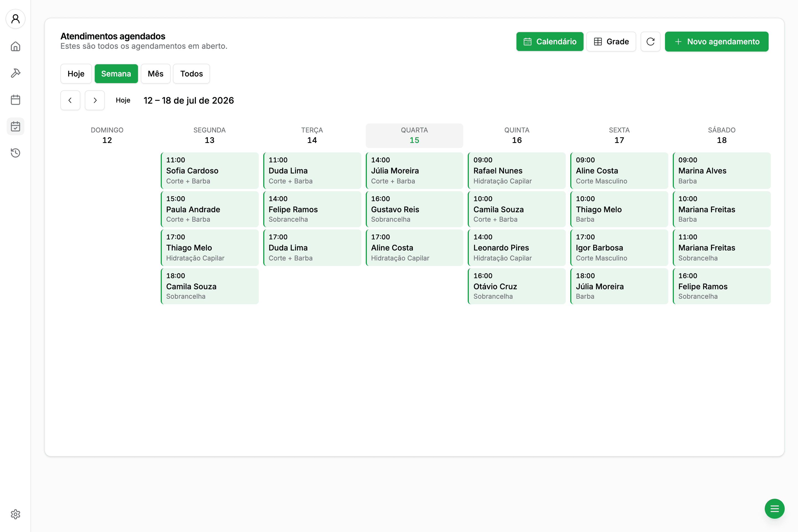Screen dimensions: 798x532
Task: Open the hammer tools icon in sidebar
Action: (15, 73)
